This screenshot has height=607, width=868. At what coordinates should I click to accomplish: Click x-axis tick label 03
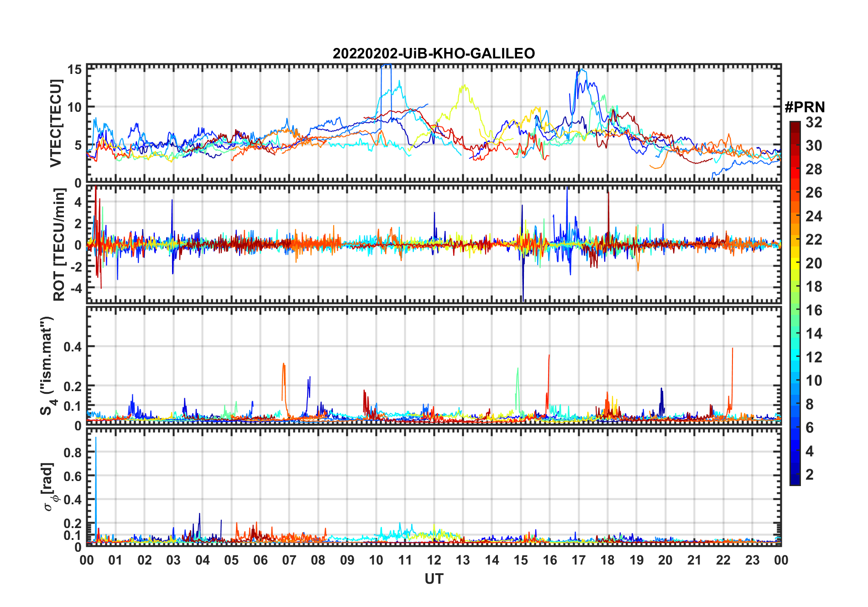click(x=173, y=560)
